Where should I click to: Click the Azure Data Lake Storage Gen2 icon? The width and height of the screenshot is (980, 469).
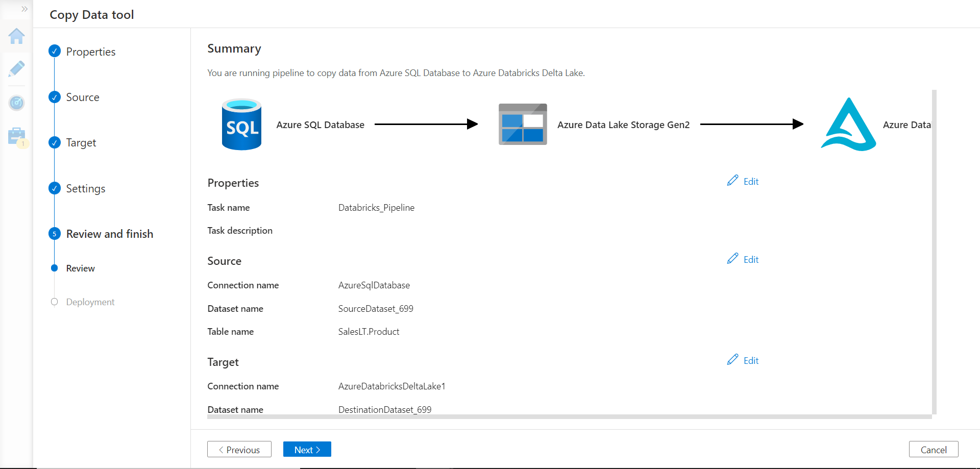click(x=523, y=124)
